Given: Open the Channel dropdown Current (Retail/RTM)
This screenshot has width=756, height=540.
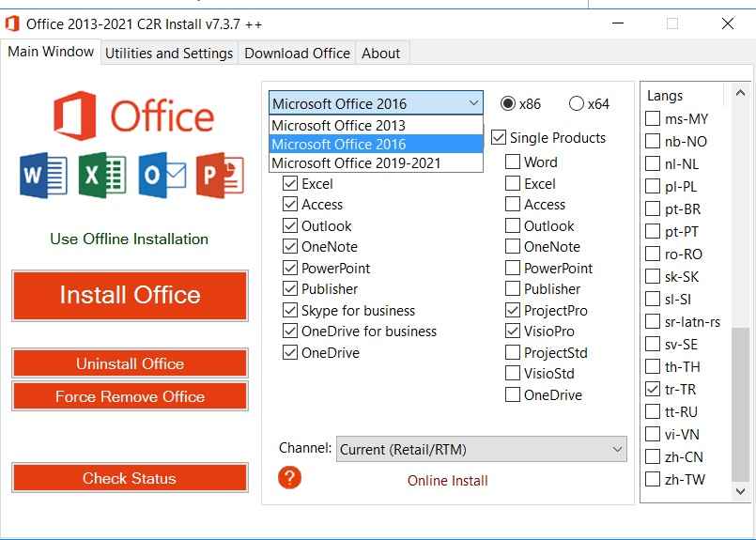Looking at the screenshot, I should click(482, 449).
